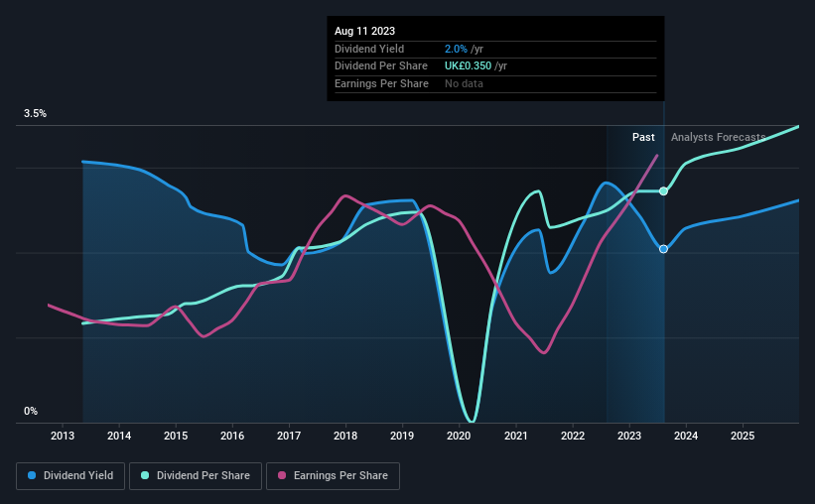Click the 2.0% dividend yield value

[456, 49]
